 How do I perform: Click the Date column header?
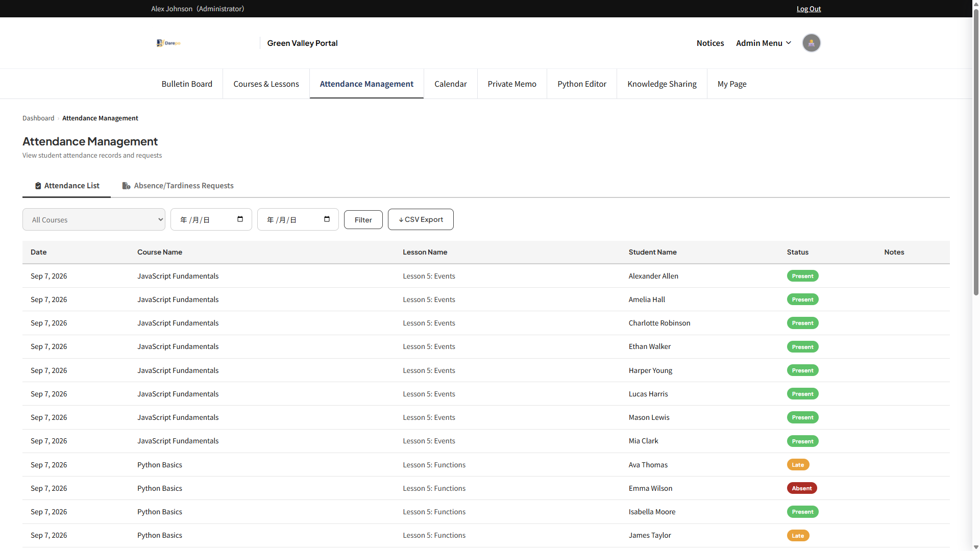39,252
